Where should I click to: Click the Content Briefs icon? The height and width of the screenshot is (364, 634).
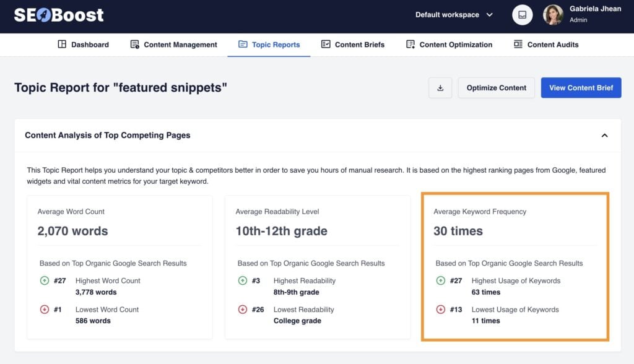[x=325, y=44]
